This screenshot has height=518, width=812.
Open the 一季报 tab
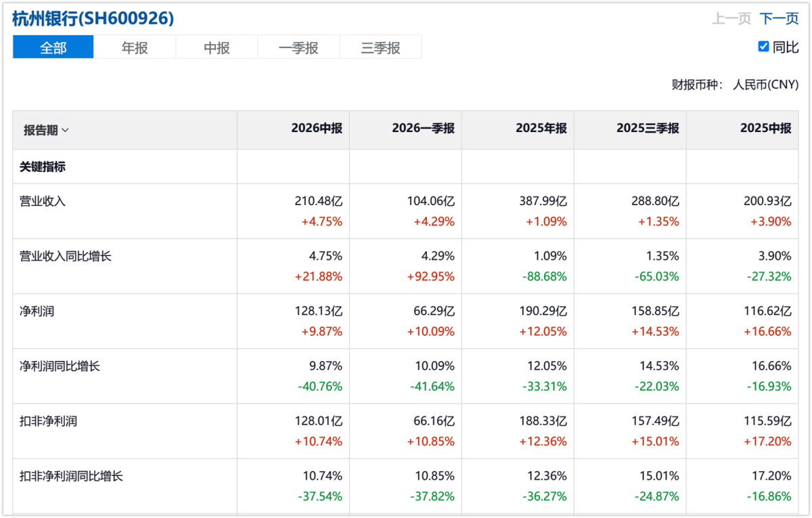coord(298,47)
